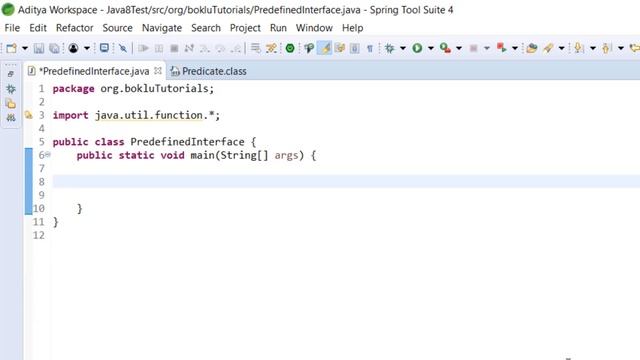Open the Edit menu

pos(38,28)
